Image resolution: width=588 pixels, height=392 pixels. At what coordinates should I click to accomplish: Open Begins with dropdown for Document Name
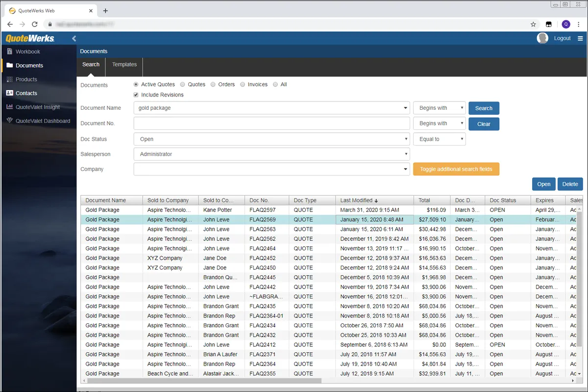pyautogui.click(x=439, y=108)
